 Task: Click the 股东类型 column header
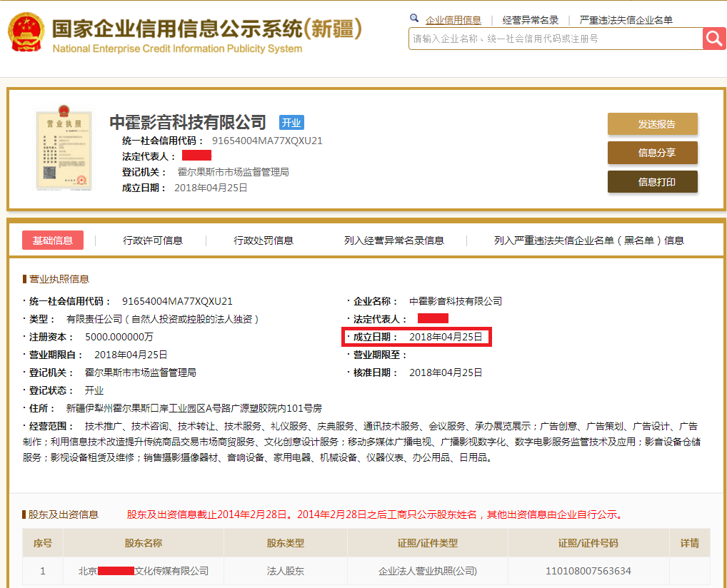click(285, 543)
